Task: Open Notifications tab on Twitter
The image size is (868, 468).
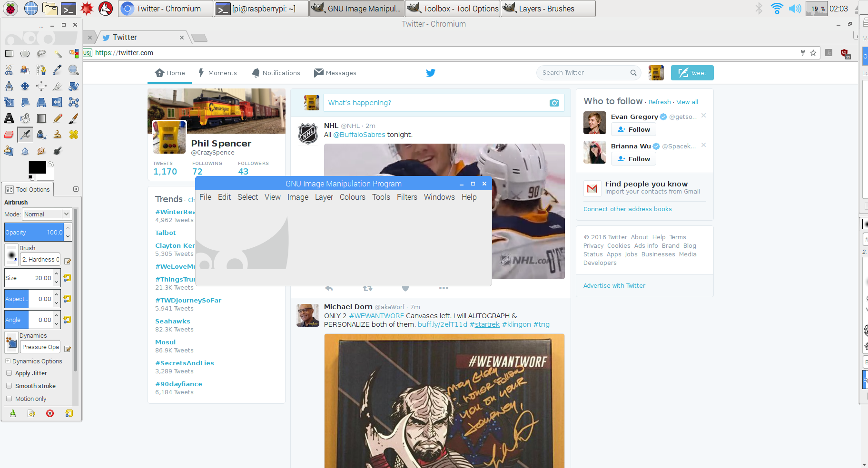Action: click(276, 73)
